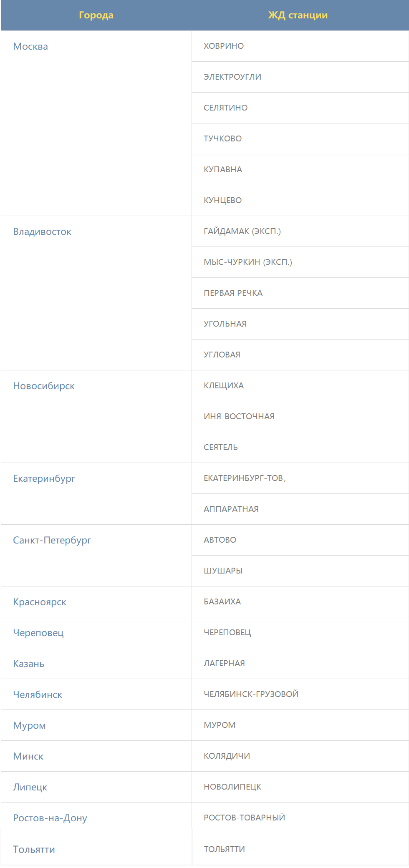Viewport: 409px width, 868px height.
Task: Select the Новосибирск city entry
Action: [44, 386]
